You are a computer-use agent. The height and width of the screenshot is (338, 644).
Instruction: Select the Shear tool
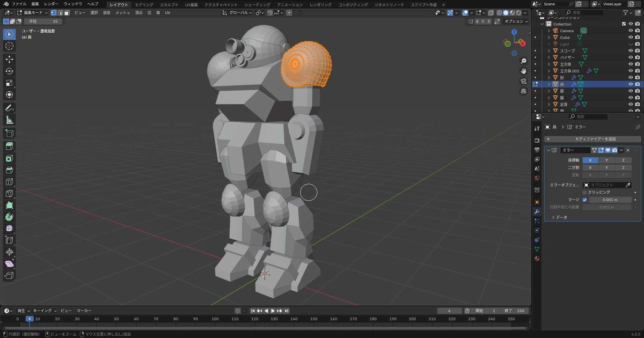click(9, 264)
